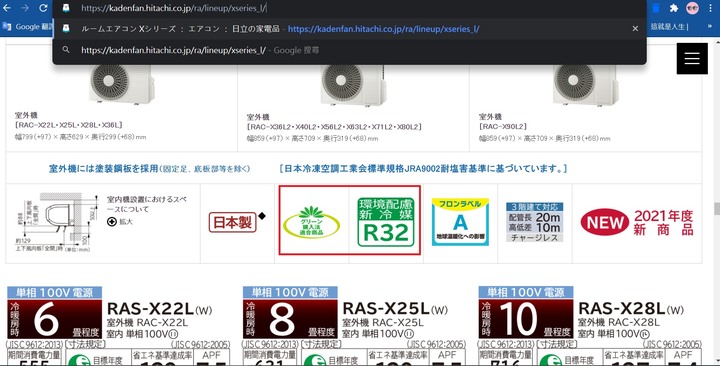
Task: Click the site favicon in the address bar
Action: (x=66, y=8)
